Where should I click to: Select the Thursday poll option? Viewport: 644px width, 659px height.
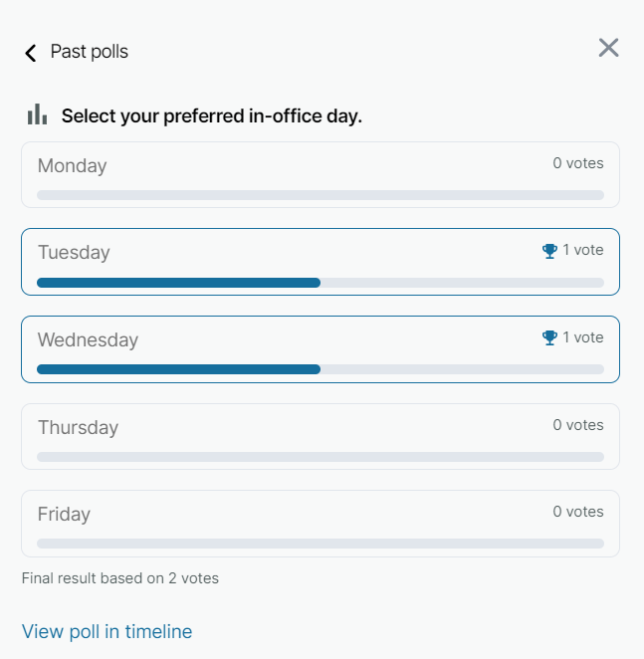point(78,428)
